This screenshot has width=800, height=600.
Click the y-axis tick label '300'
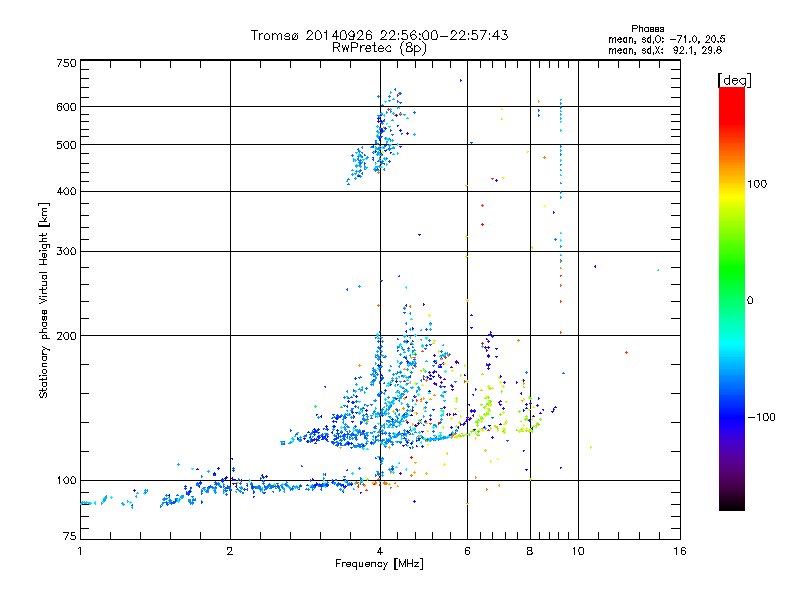(x=66, y=252)
